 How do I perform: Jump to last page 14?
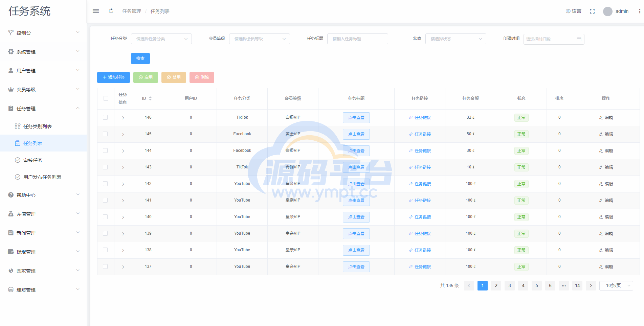(x=577, y=286)
